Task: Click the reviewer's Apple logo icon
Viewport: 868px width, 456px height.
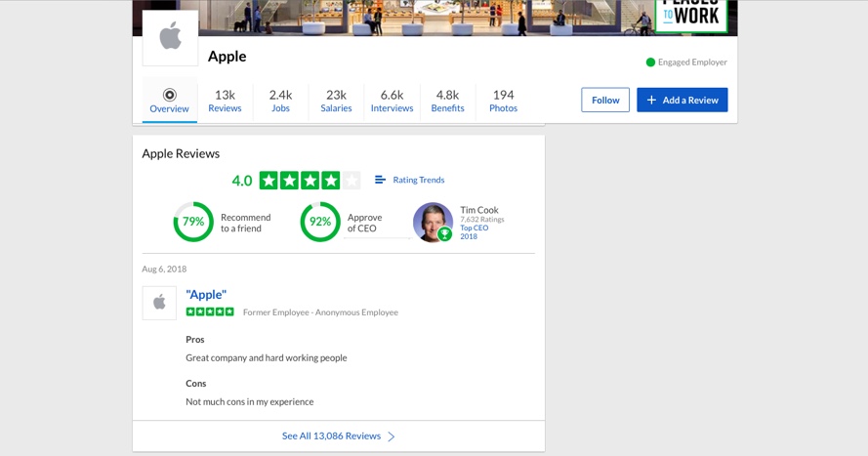Action: [159, 303]
